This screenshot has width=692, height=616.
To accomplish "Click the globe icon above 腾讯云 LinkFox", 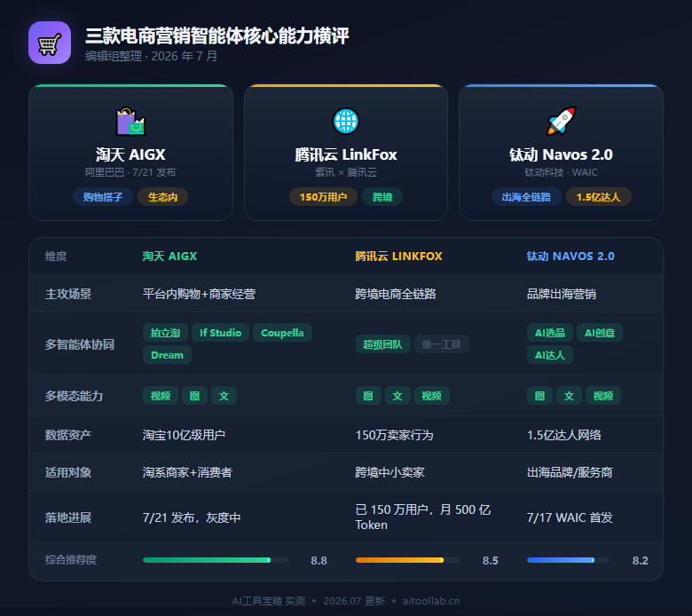I will [346, 121].
